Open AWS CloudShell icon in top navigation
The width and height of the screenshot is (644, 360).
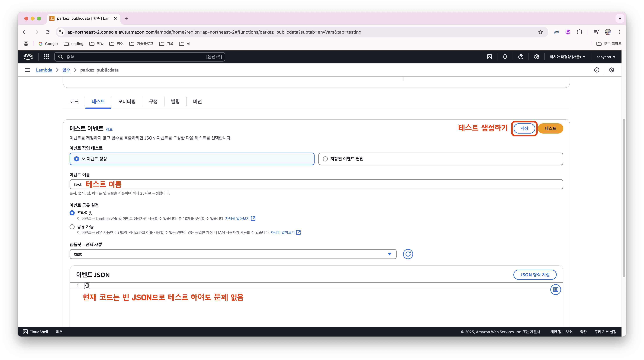pyautogui.click(x=489, y=57)
